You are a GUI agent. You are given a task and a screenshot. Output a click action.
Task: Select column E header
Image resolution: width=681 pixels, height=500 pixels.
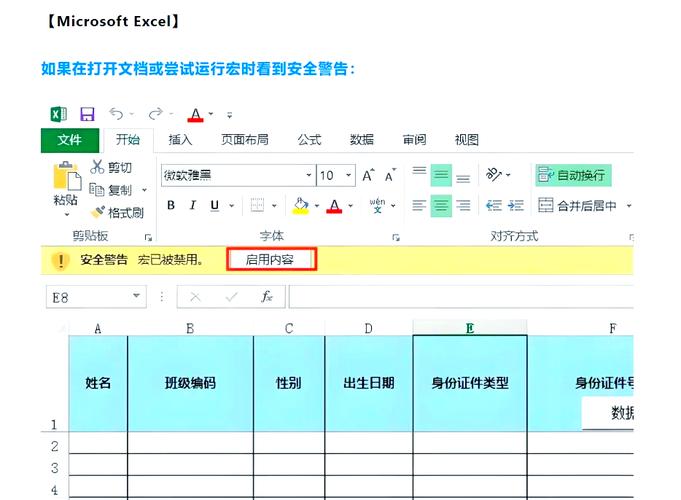click(469, 328)
